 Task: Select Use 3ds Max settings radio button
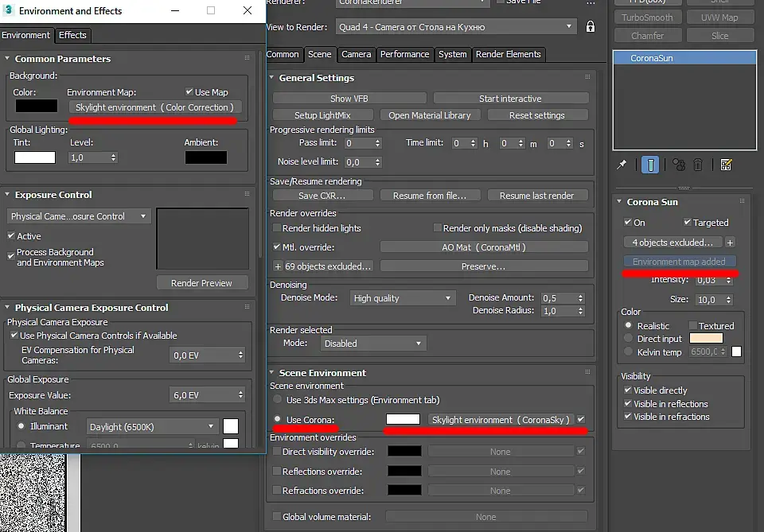(278, 400)
